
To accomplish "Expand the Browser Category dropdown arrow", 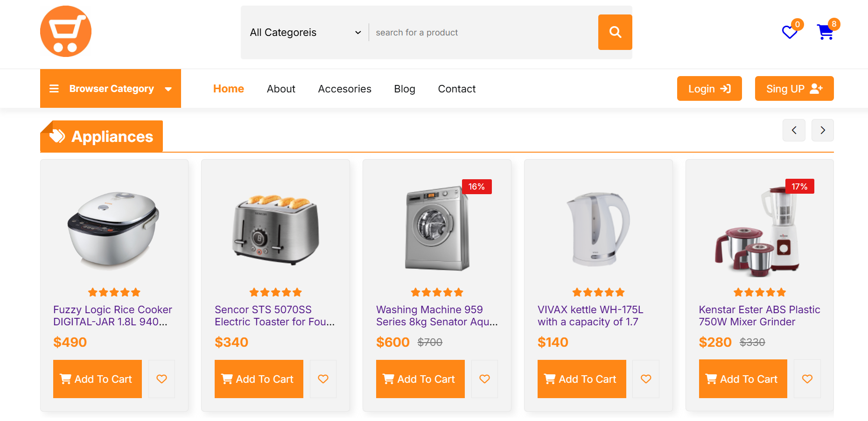I will (x=168, y=89).
